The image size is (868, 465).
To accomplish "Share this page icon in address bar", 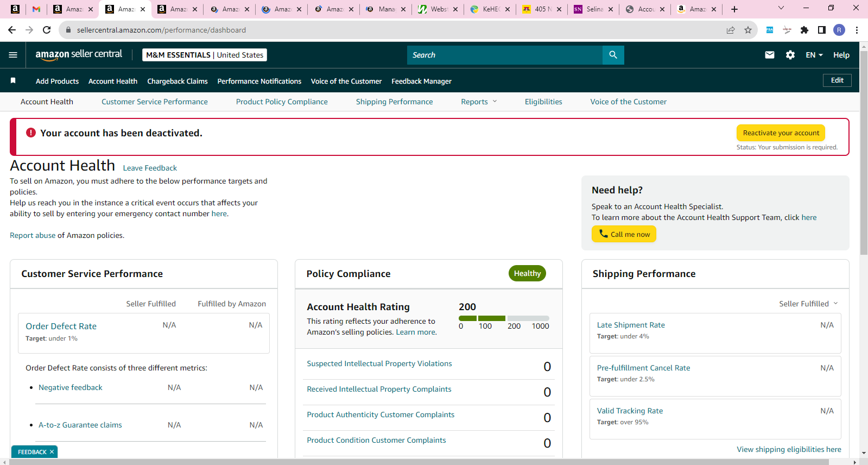I will click(731, 30).
